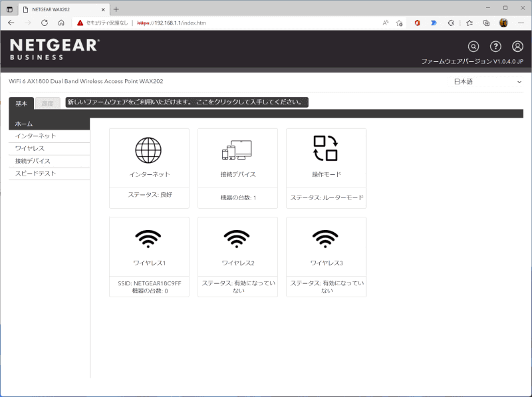Select ホーム in the sidebar
This screenshot has height=397, width=532.
coord(49,124)
